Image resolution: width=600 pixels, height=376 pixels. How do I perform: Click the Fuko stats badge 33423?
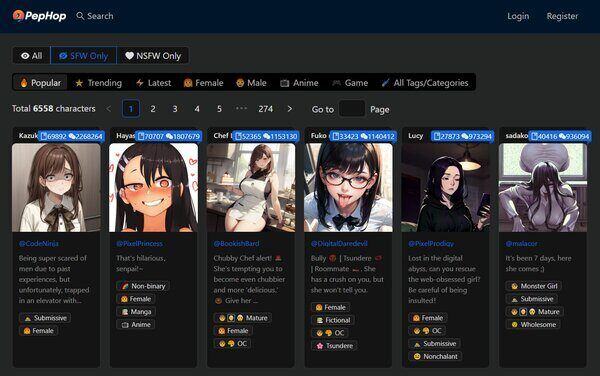363,136
